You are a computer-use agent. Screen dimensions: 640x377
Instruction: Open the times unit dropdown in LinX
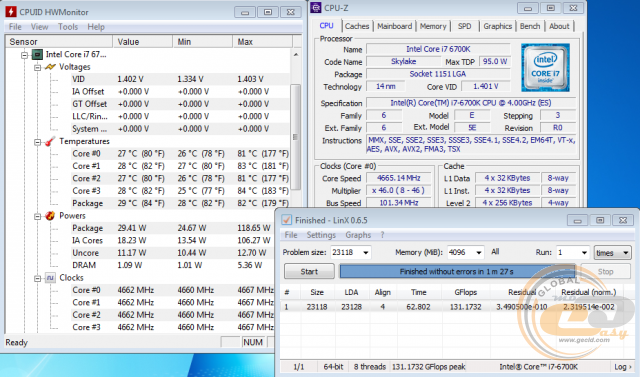click(612, 253)
